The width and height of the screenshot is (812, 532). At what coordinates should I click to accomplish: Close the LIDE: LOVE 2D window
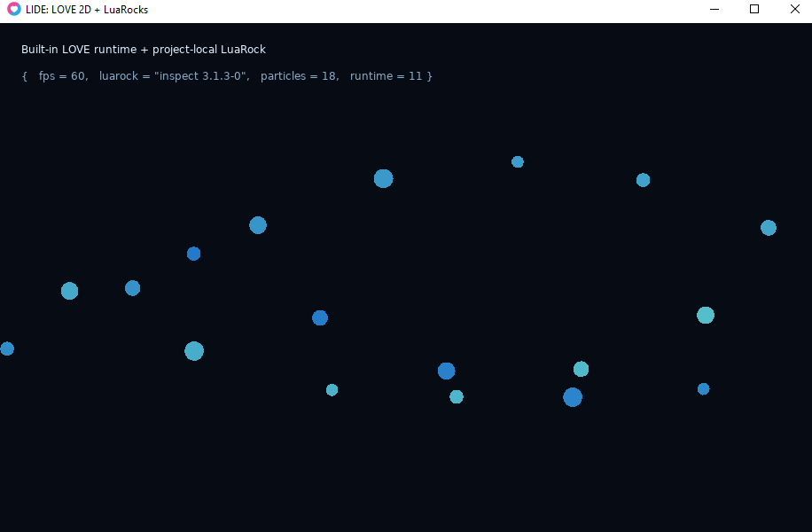(794, 10)
